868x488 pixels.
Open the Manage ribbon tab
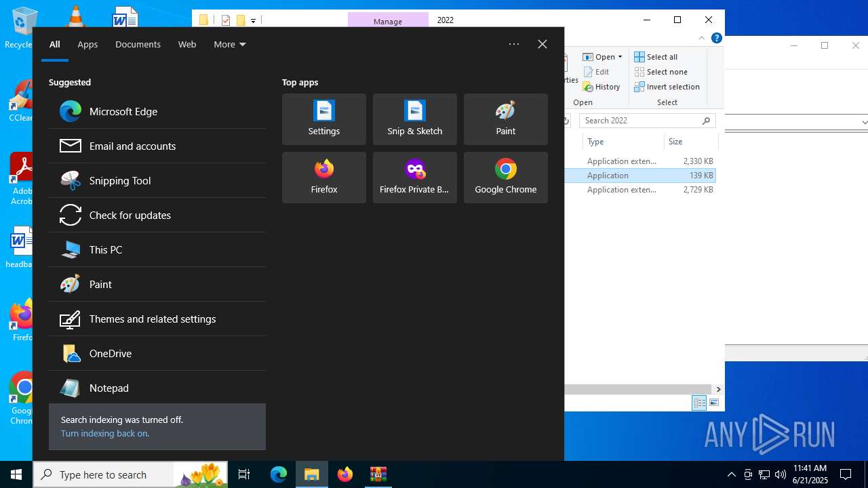click(x=388, y=21)
